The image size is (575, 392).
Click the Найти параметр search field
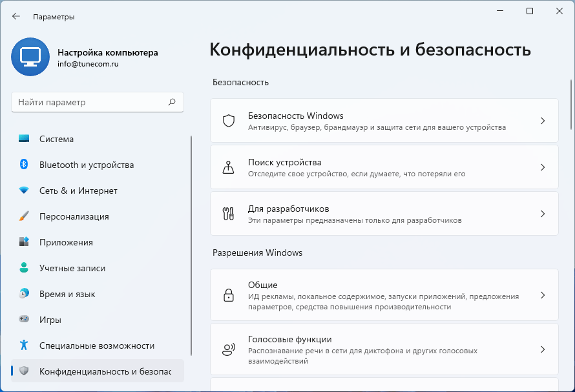point(90,102)
